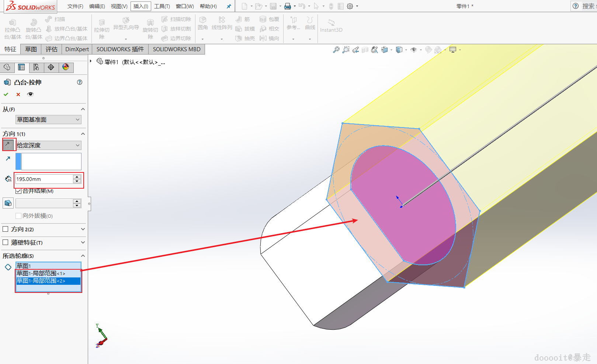Click the green checkmark to confirm extrude

(6, 94)
